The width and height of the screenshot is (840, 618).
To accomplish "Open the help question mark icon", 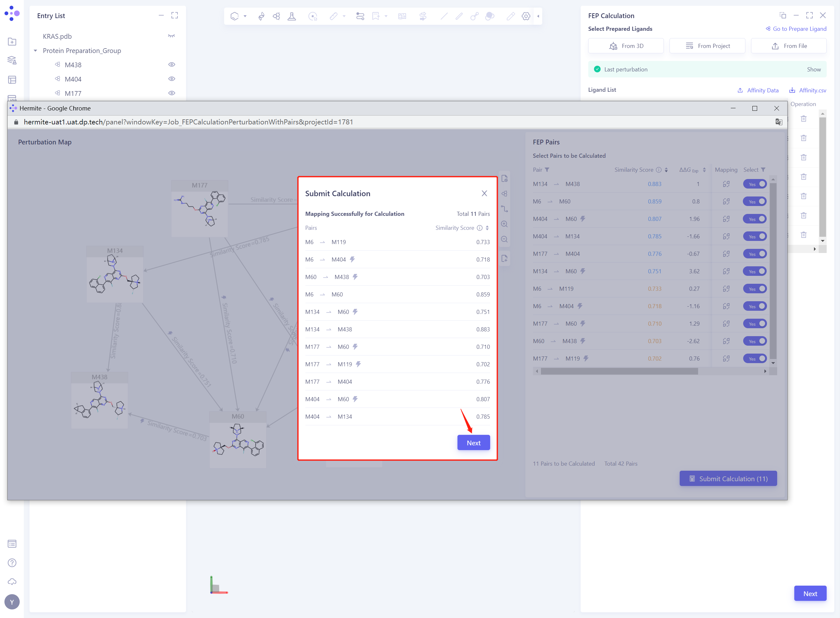I will pos(12,563).
